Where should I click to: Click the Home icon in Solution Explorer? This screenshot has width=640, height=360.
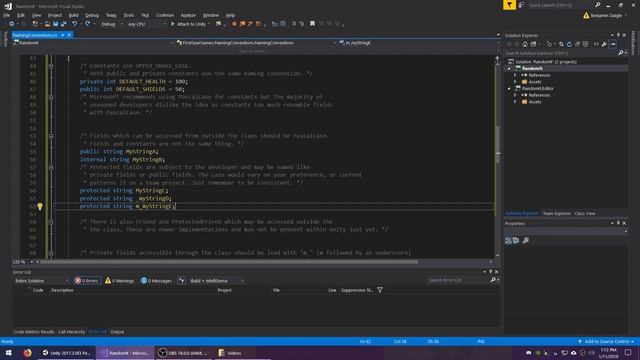click(525, 44)
